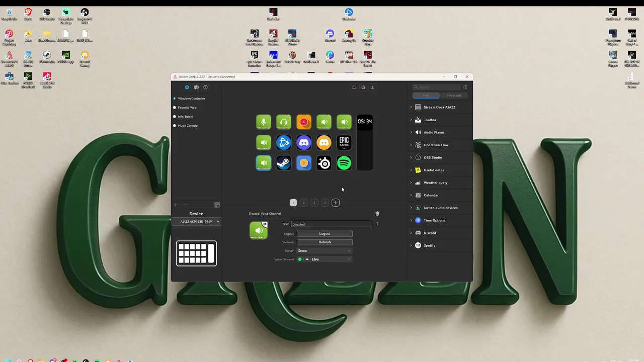
Task: Select the microphone mute key
Action: (x=264, y=122)
